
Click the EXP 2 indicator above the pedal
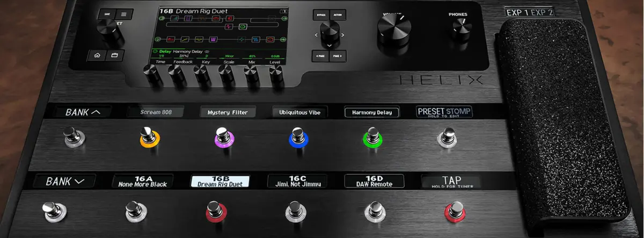[541, 11]
